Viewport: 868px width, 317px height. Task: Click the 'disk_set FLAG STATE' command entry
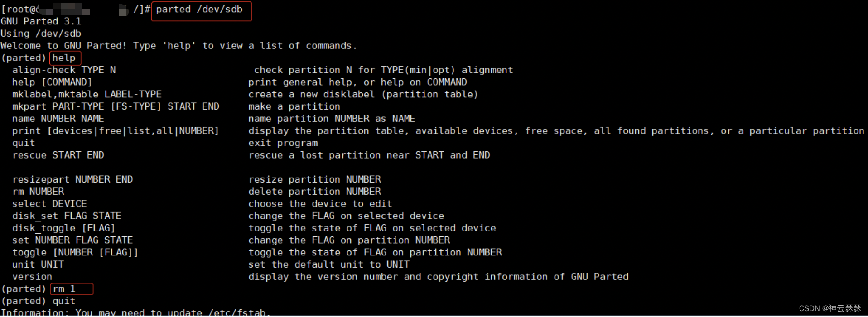[x=67, y=216]
